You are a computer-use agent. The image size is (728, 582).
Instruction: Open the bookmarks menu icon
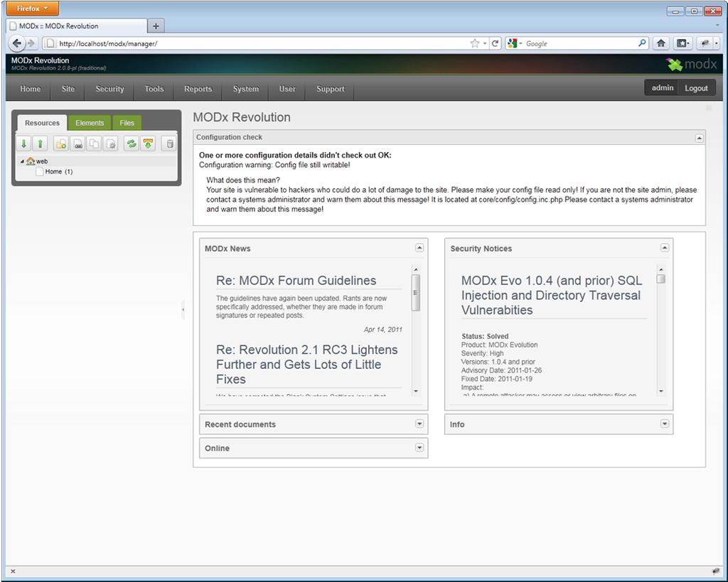click(682, 43)
